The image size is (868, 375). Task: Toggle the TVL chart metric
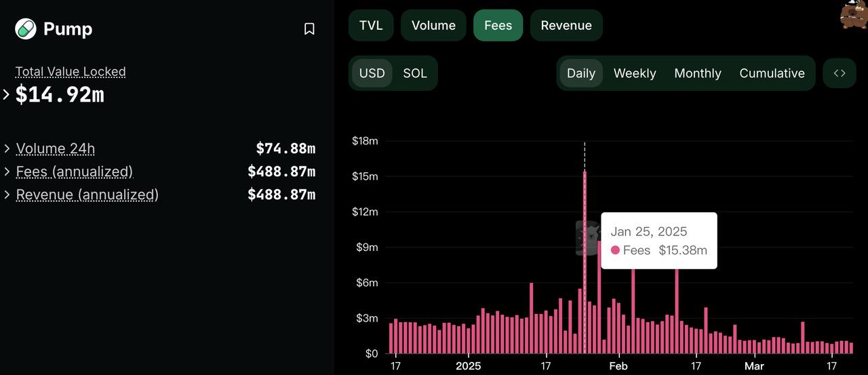click(x=371, y=26)
